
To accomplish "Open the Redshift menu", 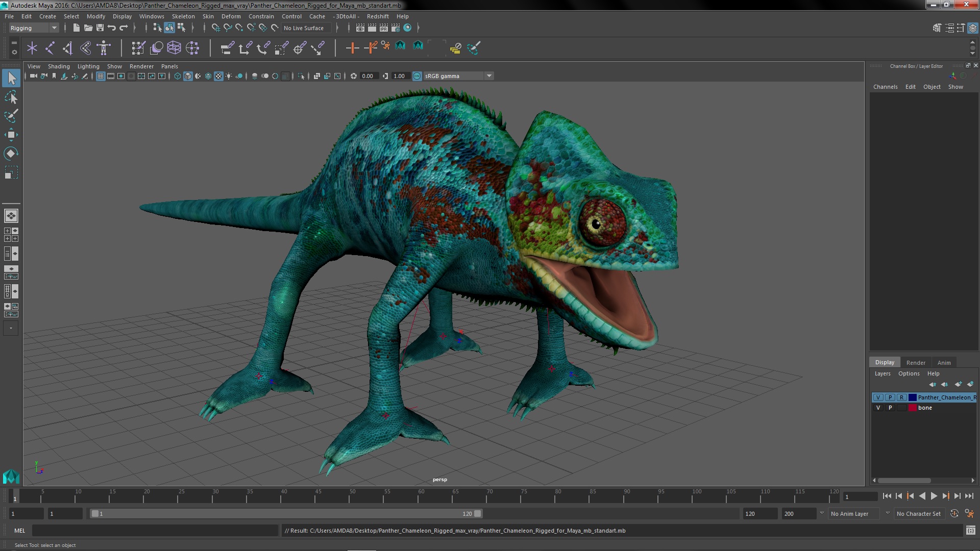I will coord(377,16).
